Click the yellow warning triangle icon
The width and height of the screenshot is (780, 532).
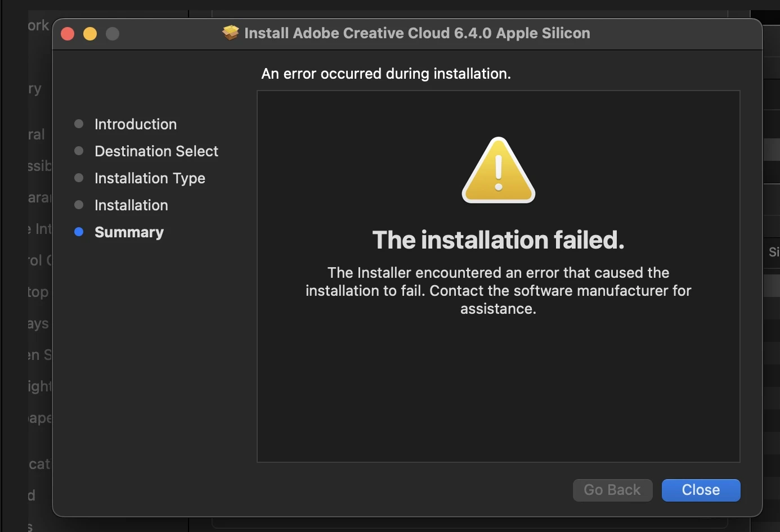coord(499,170)
